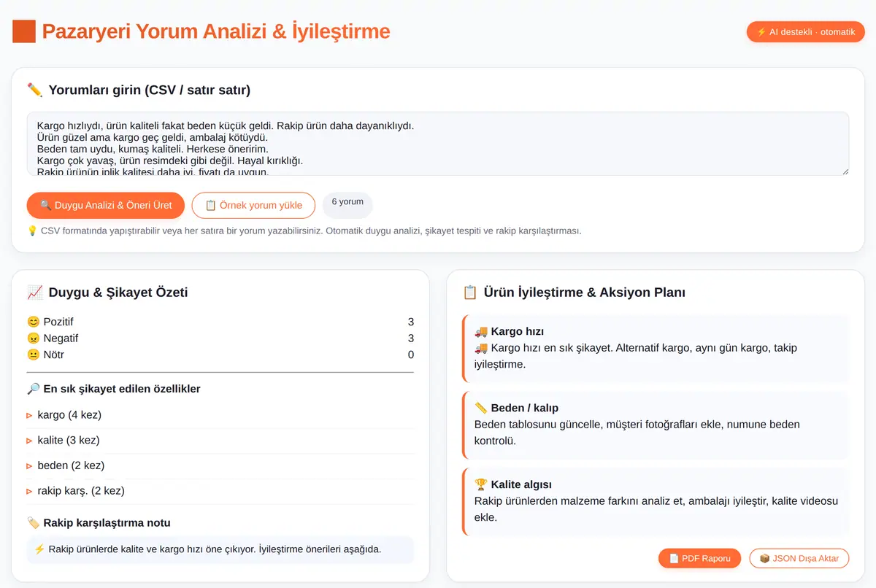Screen dimensions: 876x588
Task: Click the triangle marker before kalite
Action: (x=30, y=441)
